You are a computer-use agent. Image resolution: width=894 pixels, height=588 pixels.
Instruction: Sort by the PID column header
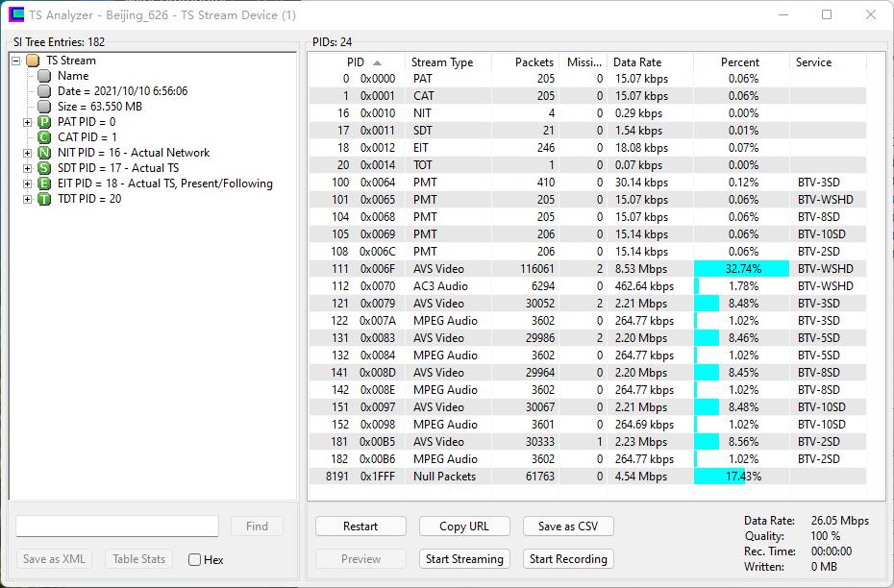[356, 62]
